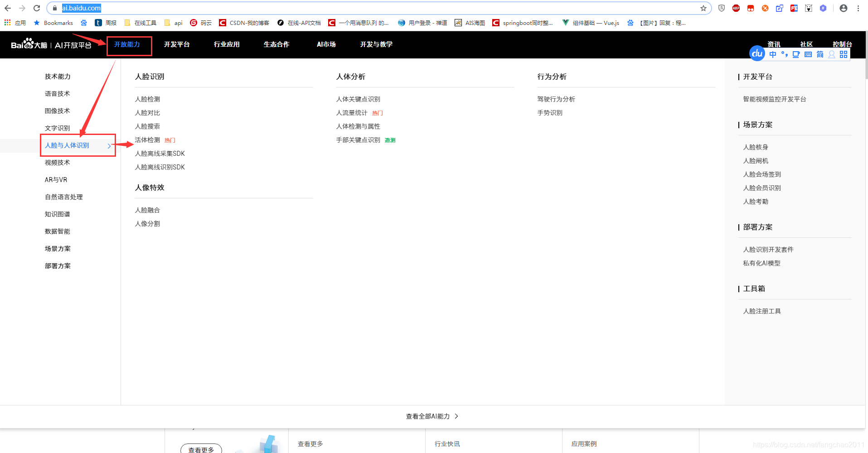Open the soft keyboard on the IME toolbar
The width and height of the screenshot is (868, 453).
[x=808, y=54]
